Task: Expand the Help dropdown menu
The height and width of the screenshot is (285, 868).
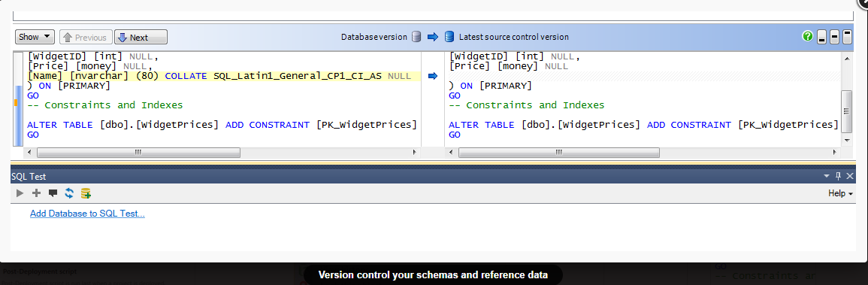Action: click(840, 193)
